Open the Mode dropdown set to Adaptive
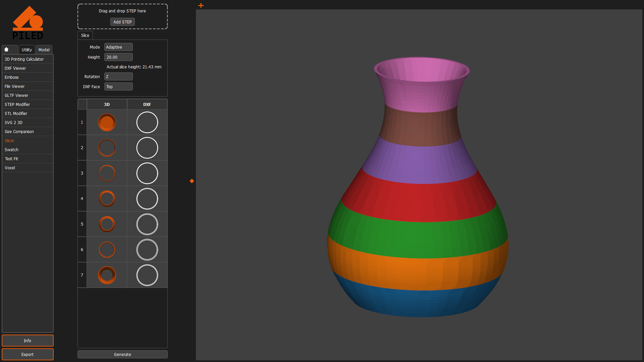This screenshot has height=362, width=644. coord(118,47)
